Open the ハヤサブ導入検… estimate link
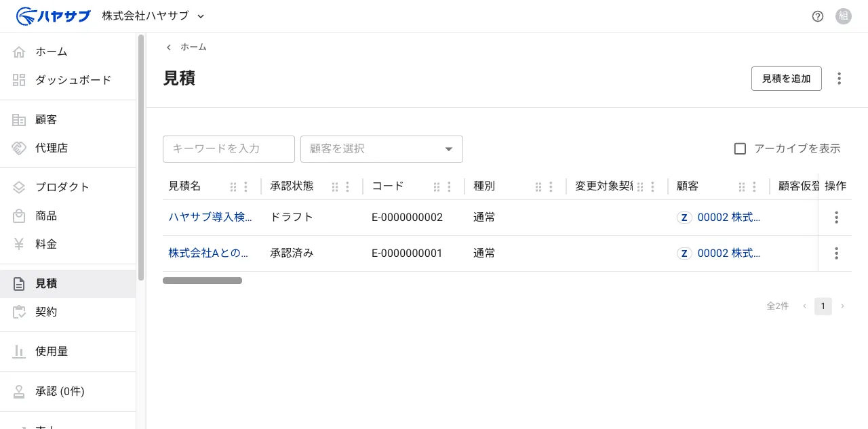The height and width of the screenshot is (429, 868). [210, 218]
